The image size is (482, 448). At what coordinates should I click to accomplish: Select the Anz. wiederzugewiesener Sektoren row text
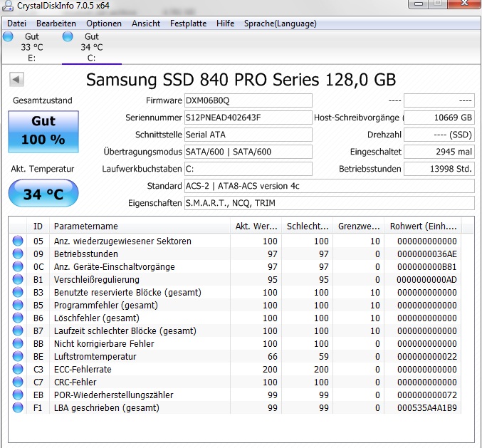click(122, 241)
